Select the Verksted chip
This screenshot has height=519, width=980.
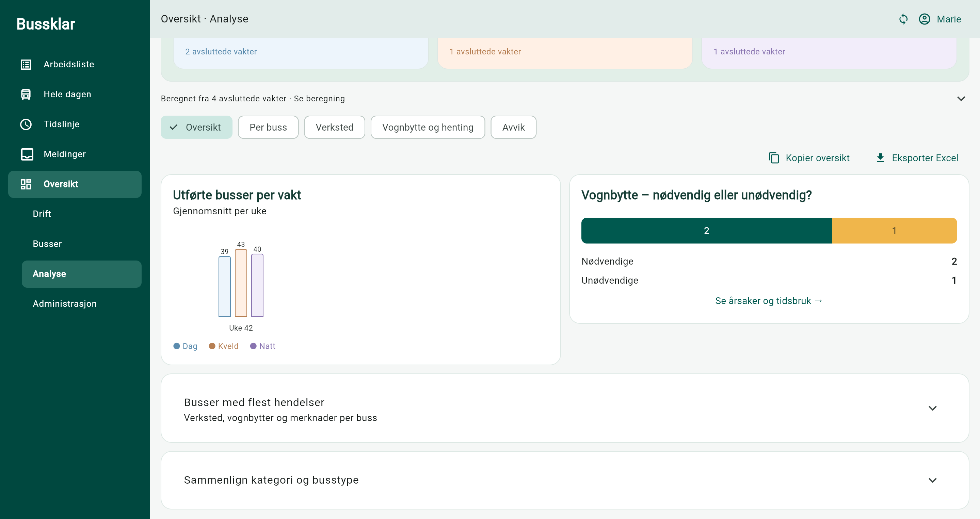pyautogui.click(x=334, y=128)
